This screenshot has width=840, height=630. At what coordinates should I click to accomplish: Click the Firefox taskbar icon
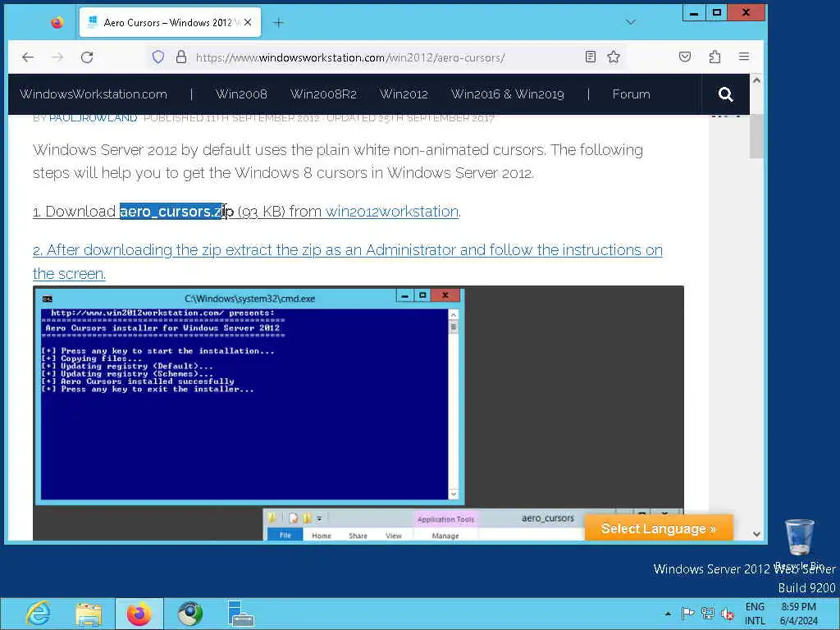click(x=139, y=614)
